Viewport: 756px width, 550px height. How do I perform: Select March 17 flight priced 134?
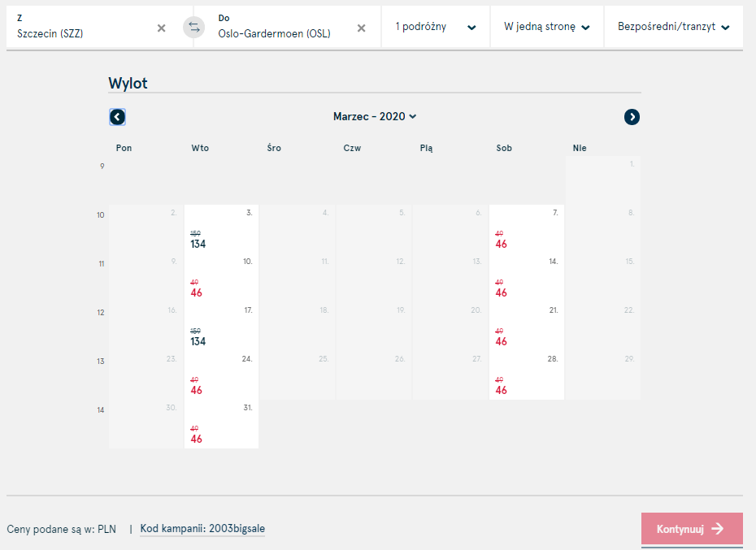tap(222, 327)
